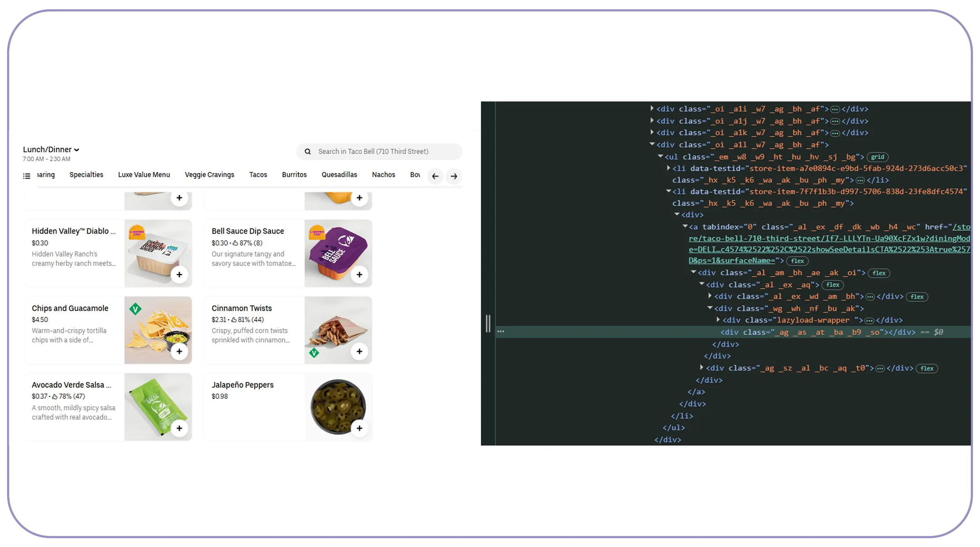This screenshot has height=547, width=980.
Task: Click the Hidden Valley Diablo title
Action: click(74, 231)
